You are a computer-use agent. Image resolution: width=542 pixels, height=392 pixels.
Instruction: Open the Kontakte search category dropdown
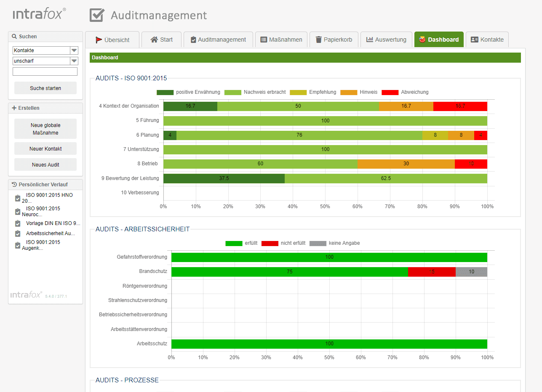click(x=74, y=50)
